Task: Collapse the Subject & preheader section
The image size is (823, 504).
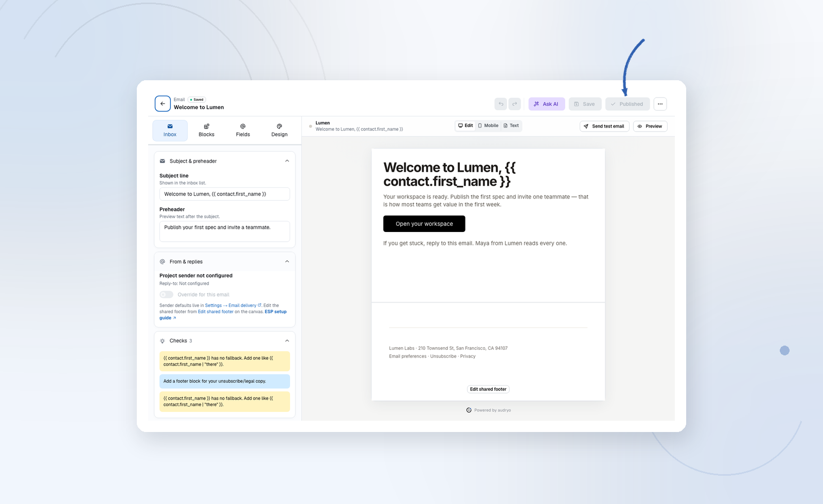Action: coord(287,161)
